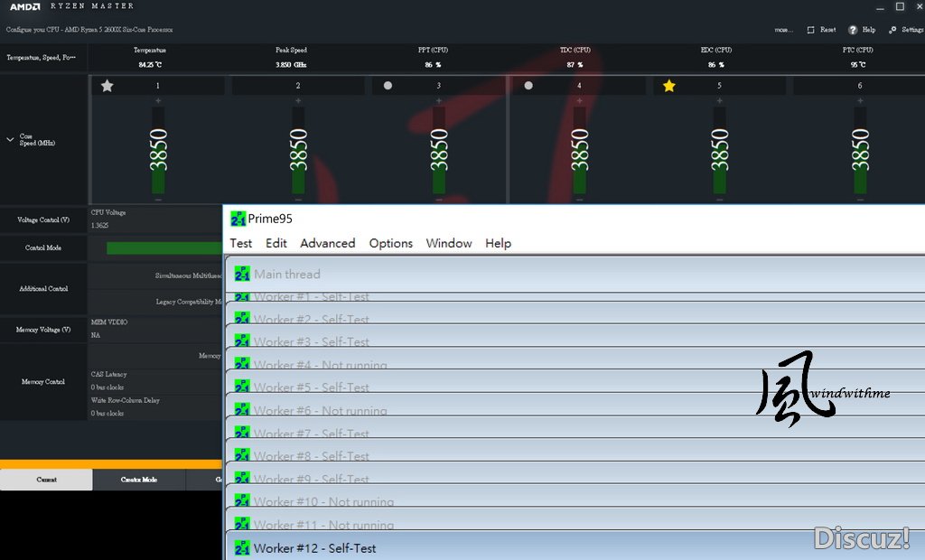Screen dimensions: 925x560
Task: Click the Worker #10 Not running icon
Action: 242,500
